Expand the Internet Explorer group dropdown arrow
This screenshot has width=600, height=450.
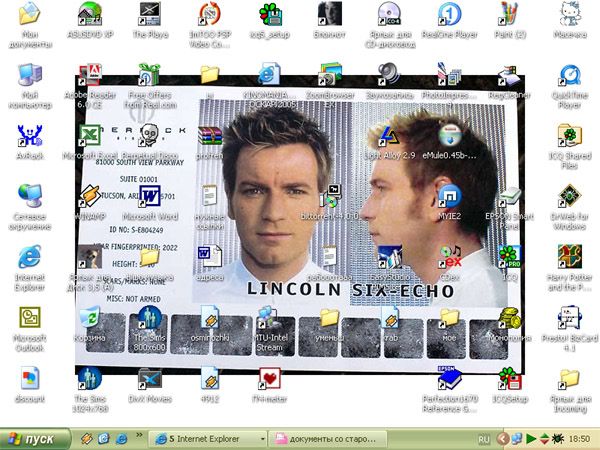point(262,439)
